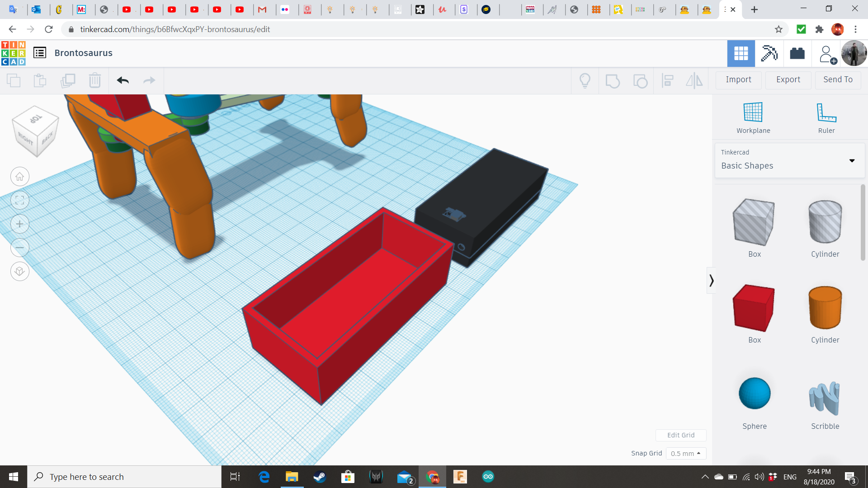The image size is (868, 488).
Task: Click the home view icon
Action: [20, 177]
